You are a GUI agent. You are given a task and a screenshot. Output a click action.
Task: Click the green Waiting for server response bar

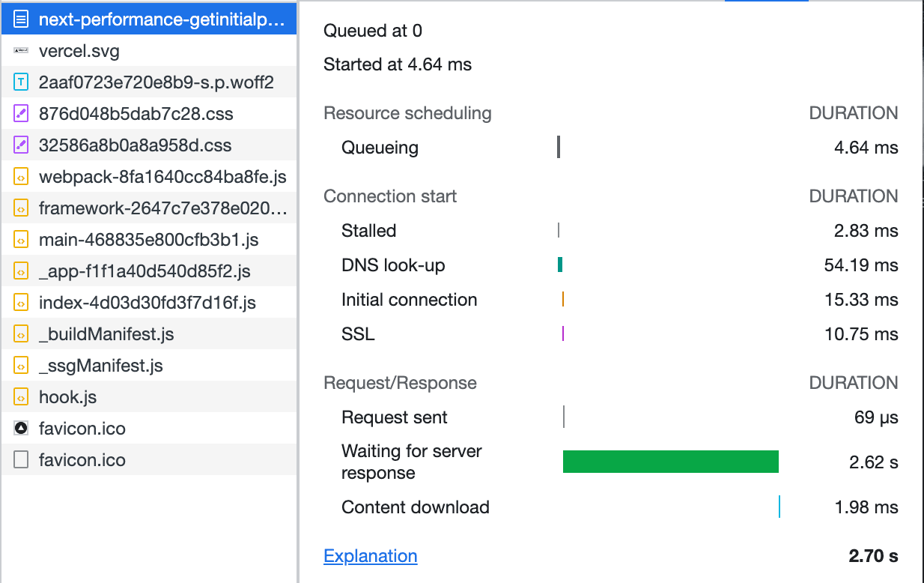[670, 462]
